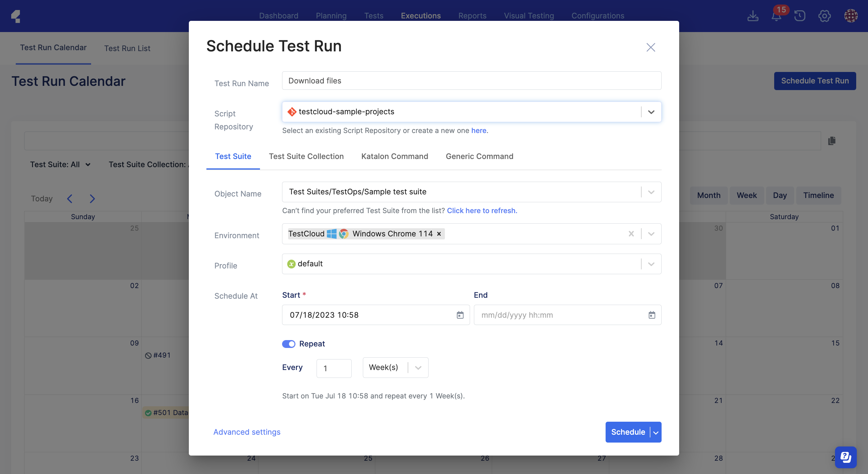Open the calendar picker for the Start date
The image size is (868, 474).
(460, 315)
